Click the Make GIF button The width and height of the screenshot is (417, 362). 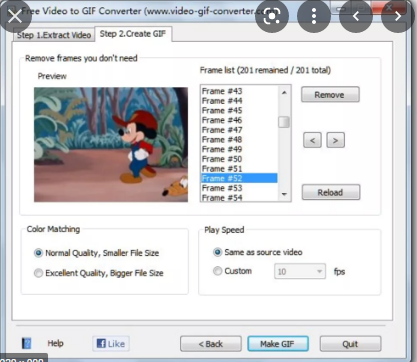(x=278, y=344)
